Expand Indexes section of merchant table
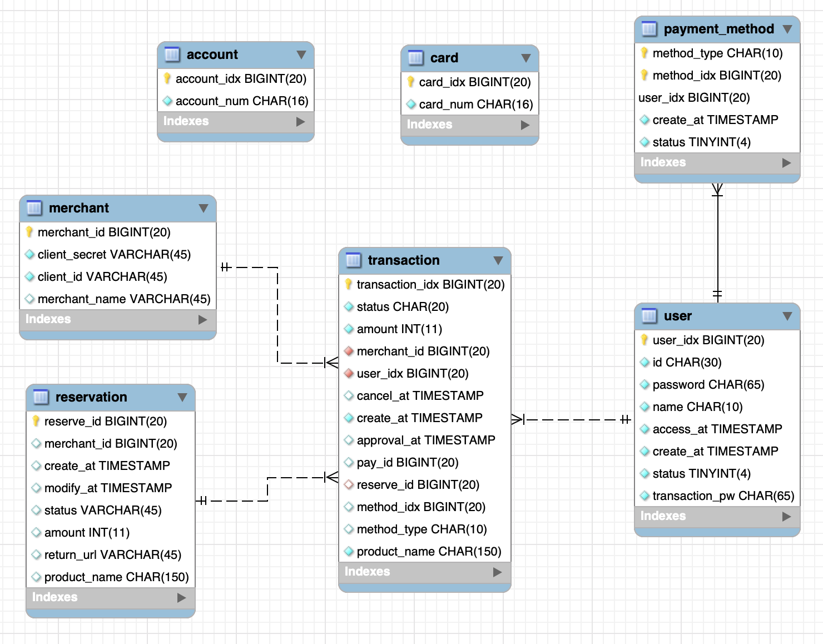823x644 pixels. (x=203, y=319)
